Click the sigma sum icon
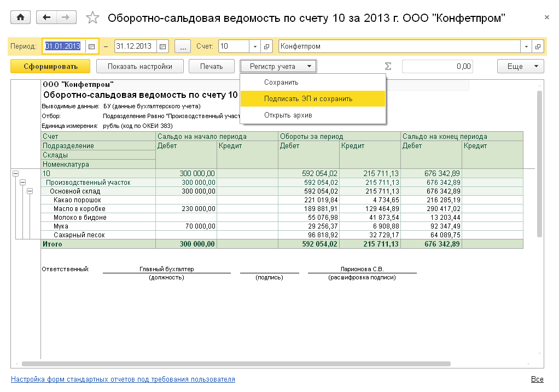The width and height of the screenshot is (559, 392). 388,66
